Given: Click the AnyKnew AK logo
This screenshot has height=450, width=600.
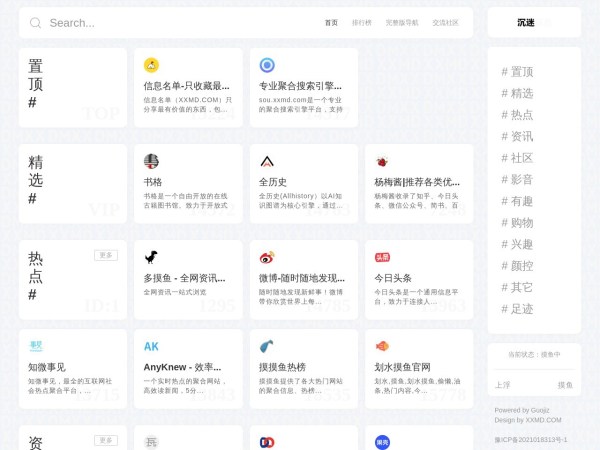Looking at the screenshot, I should (151, 346).
